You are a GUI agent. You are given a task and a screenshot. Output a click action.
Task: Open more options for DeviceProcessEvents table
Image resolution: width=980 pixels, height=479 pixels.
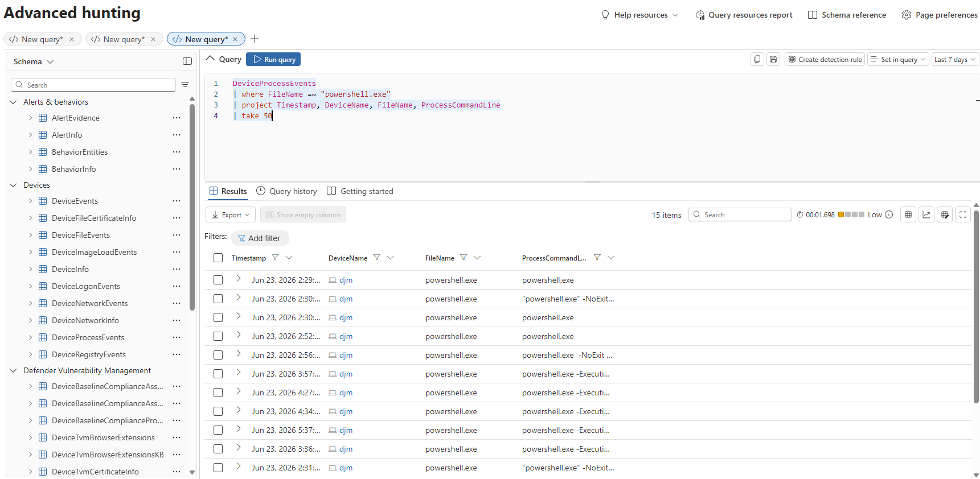pyautogui.click(x=177, y=337)
